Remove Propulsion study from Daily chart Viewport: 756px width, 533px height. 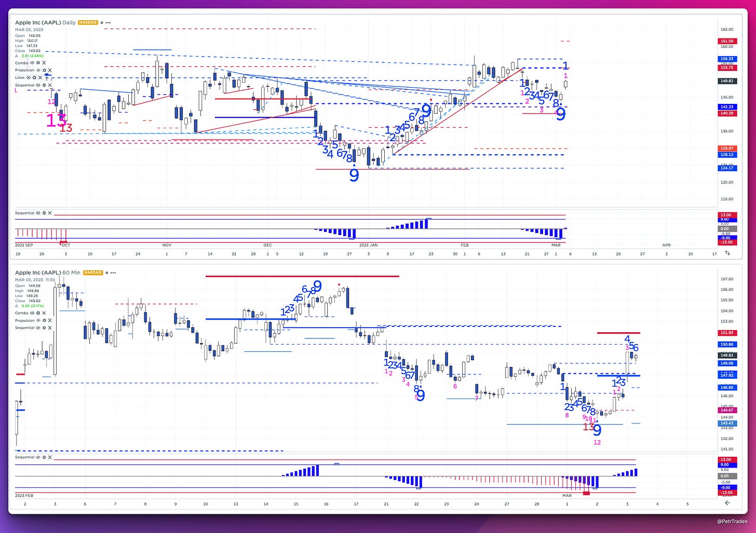(x=50, y=70)
